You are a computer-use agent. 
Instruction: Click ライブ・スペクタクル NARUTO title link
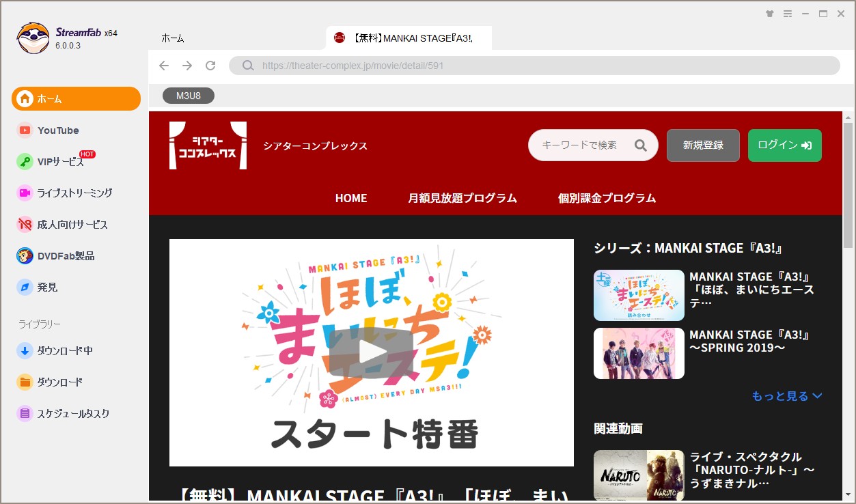(752, 470)
